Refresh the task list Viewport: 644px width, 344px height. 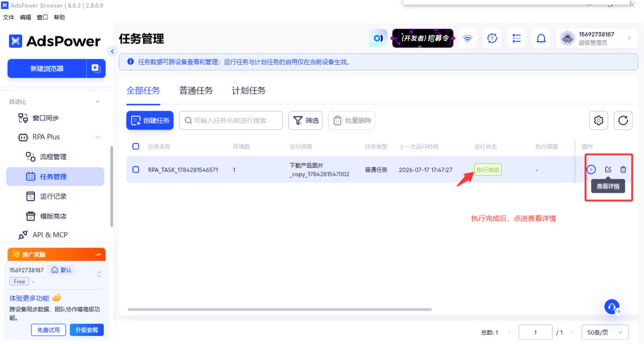[623, 120]
